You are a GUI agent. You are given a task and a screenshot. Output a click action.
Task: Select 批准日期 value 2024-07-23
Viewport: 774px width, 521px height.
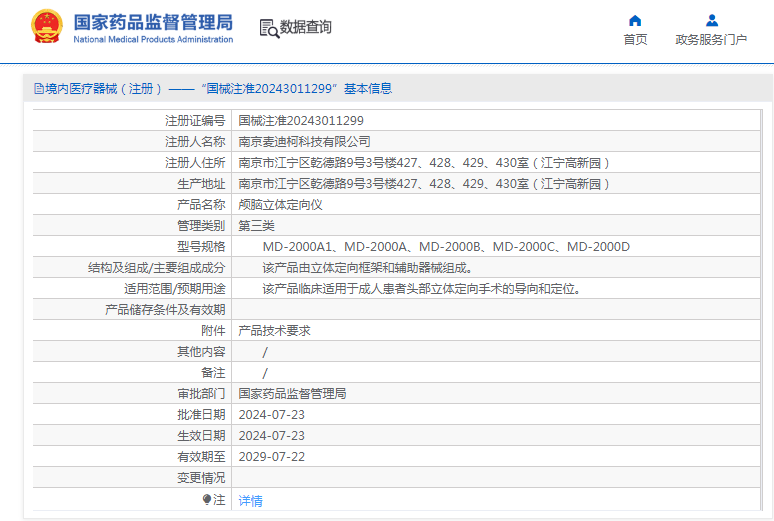click(271, 415)
